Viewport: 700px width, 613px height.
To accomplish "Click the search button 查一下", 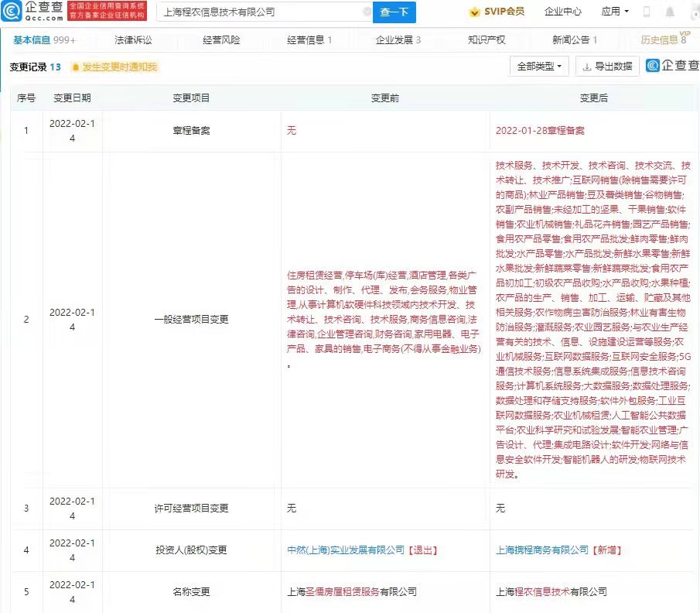I will coord(394,12).
